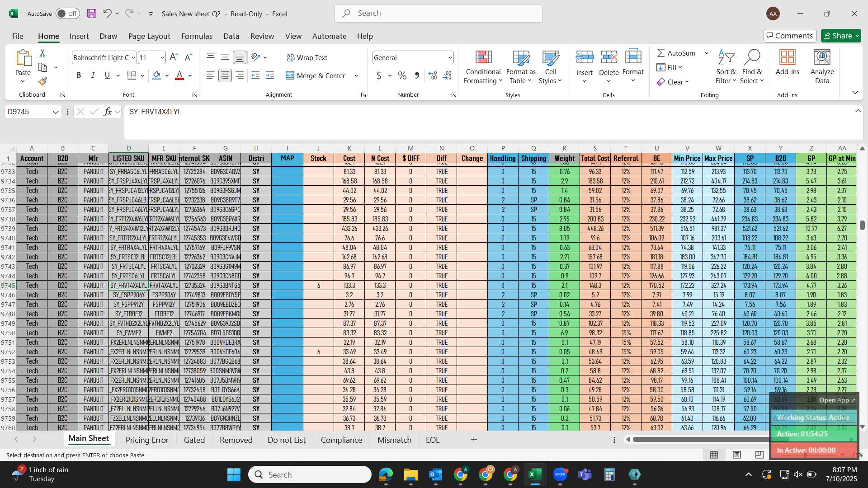The width and height of the screenshot is (868, 488).
Task: Click the Analyze Data icon
Action: point(822,57)
